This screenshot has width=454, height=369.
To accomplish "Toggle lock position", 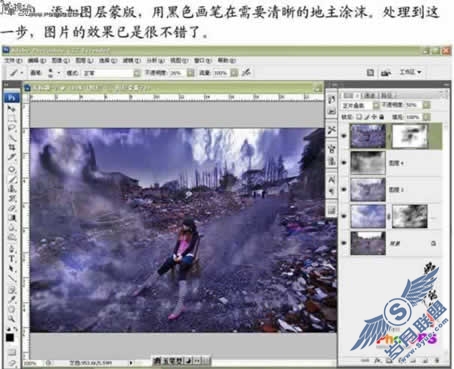I will coord(374,117).
